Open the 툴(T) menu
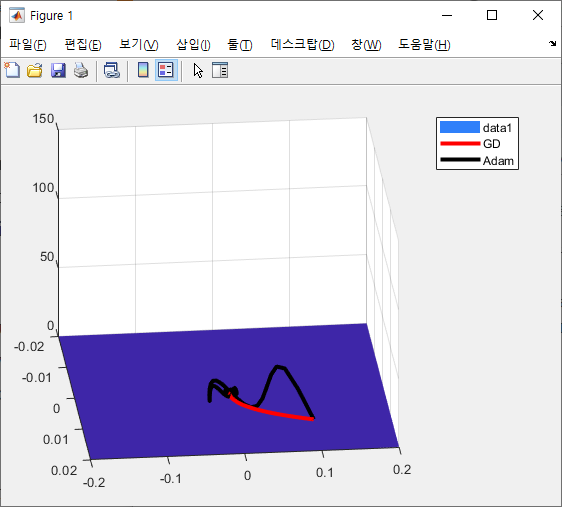 point(240,45)
